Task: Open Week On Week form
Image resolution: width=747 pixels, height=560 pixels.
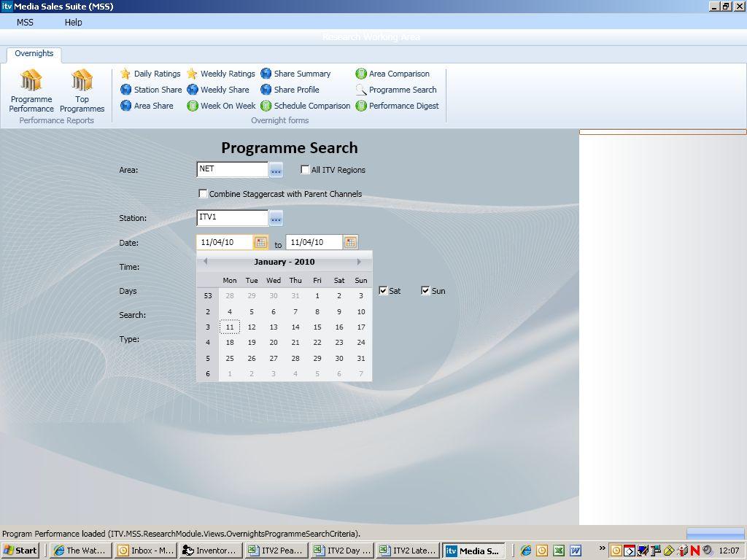Action: [x=222, y=106]
